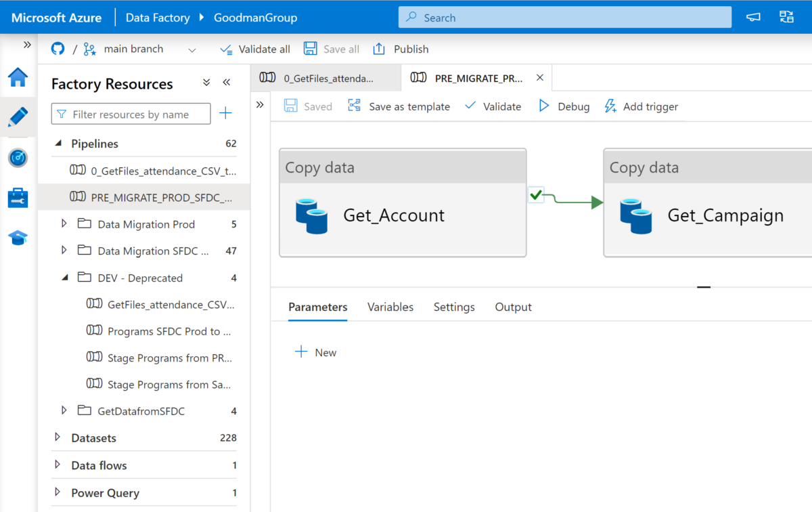Click Save all in the top toolbar

pyautogui.click(x=330, y=49)
